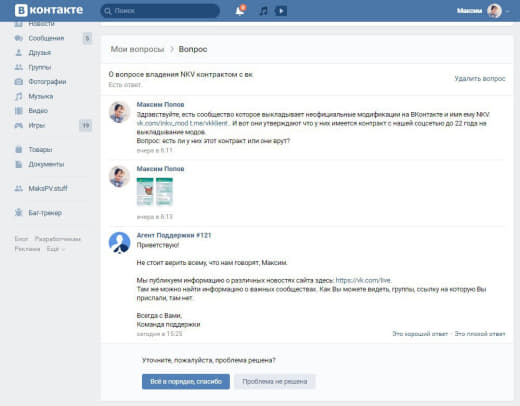Image resolution: width=520 pixels, height=406 pixels.
Task: Click the Всё в порядке, спасибо button
Action: pos(186,381)
